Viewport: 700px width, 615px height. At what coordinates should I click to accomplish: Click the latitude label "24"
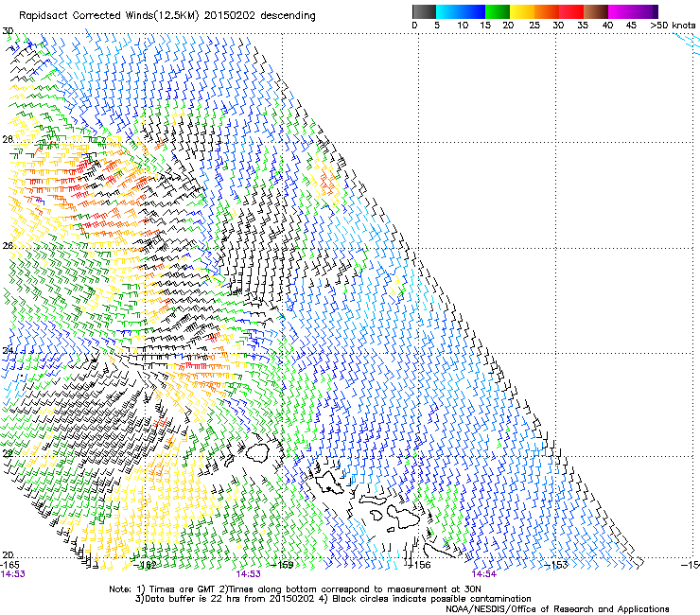[x=8, y=351]
